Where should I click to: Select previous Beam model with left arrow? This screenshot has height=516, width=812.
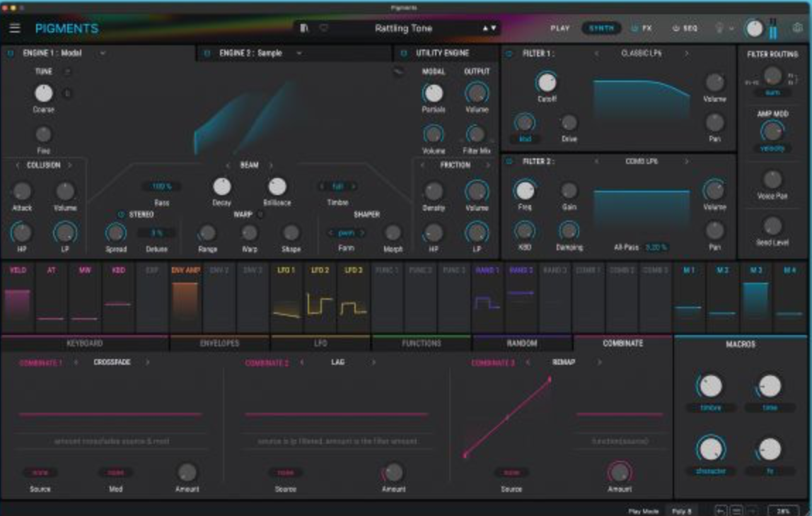click(228, 165)
